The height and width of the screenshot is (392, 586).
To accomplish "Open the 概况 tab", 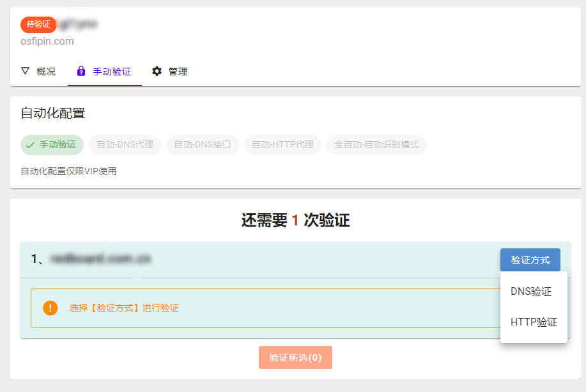I will [38, 71].
